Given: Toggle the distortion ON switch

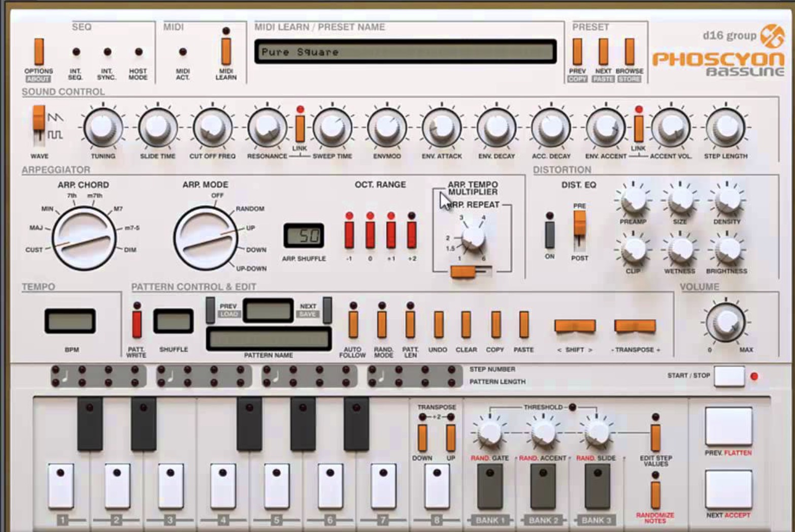Looking at the screenshot, I should coord(549,235).
